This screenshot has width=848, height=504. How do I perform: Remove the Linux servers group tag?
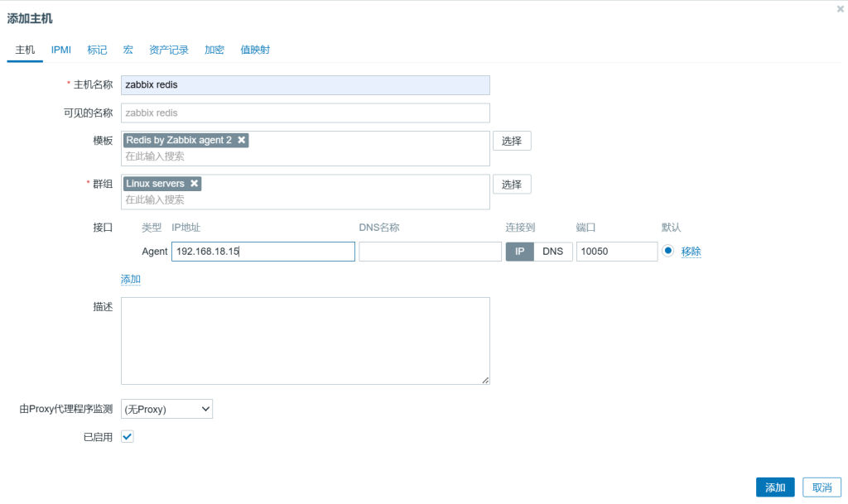point(194,184)
